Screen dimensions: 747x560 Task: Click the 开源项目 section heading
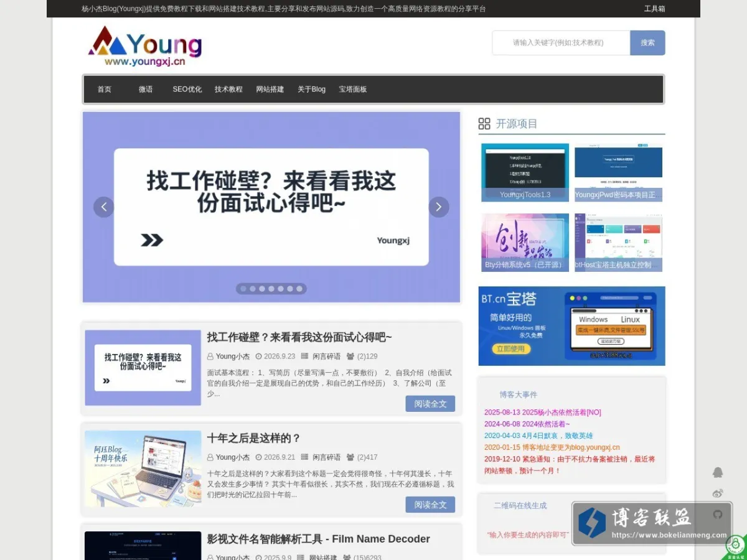click(x=517, y=124)
